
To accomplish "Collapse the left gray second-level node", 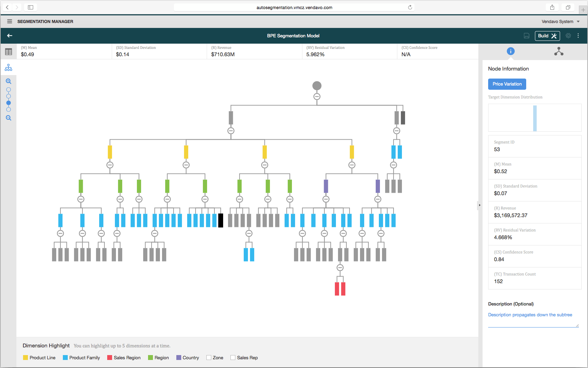I will coord(231,131).
